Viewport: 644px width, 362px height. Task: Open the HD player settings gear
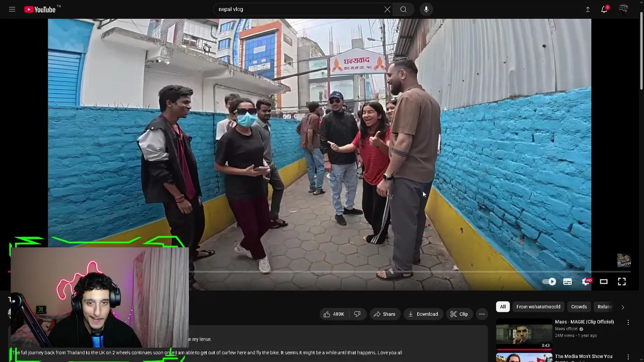point(586,282)
